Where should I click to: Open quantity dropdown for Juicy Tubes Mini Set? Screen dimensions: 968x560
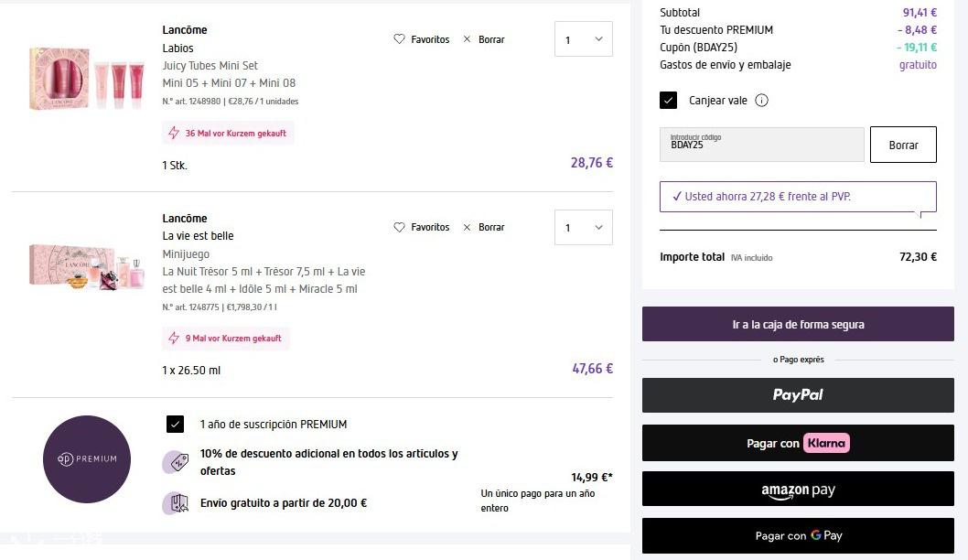pyautogui.click(x=583, y=39)
